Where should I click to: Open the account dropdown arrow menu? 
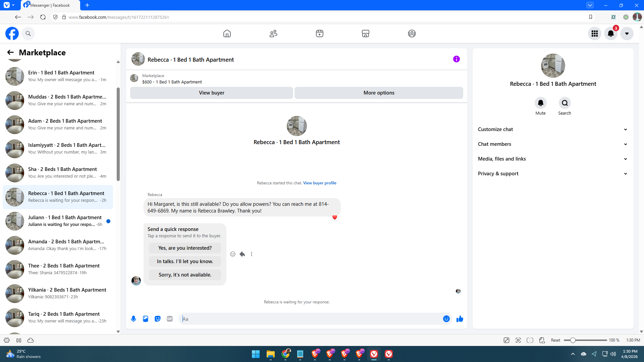coord(627,34)
